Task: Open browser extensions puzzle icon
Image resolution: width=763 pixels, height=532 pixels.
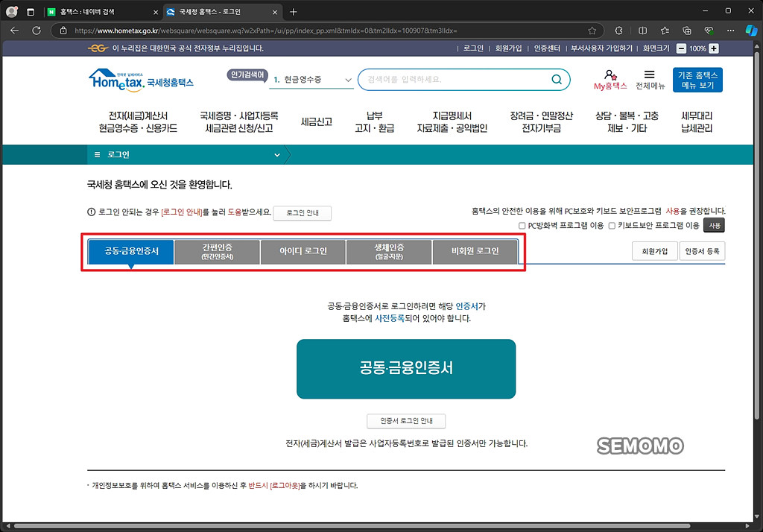Action: [x=618, y=31]
